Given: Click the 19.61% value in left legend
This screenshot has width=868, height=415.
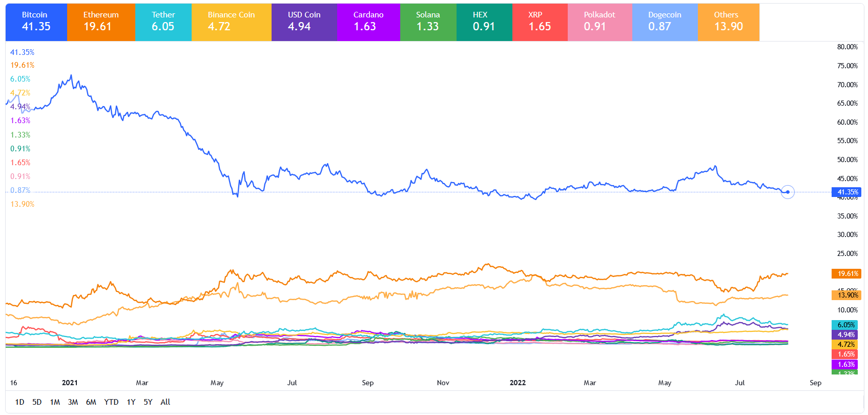Looking at the screenshot, I should coord(22,65).
